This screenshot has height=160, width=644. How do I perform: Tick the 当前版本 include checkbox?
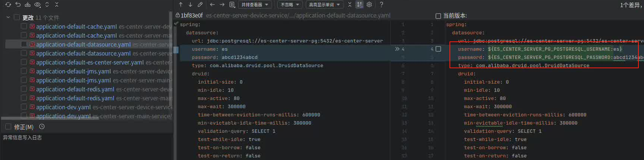click(x=438, y=16)
